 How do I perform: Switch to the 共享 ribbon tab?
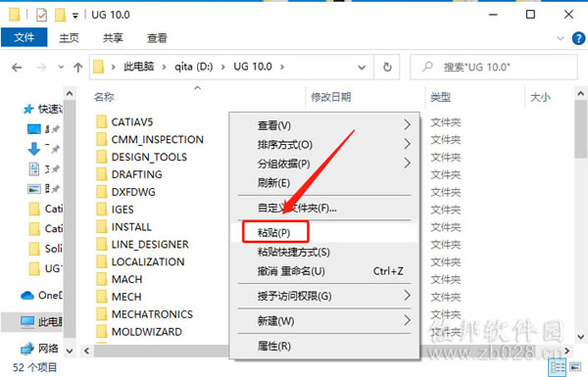click(113, 38)
